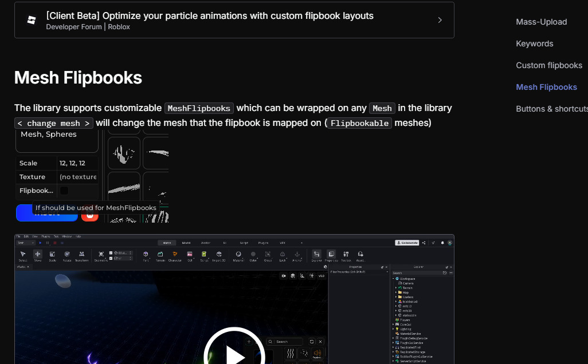Insert a new Part
The height and width of the screenshot is (364, 588).
coord(145,255)
